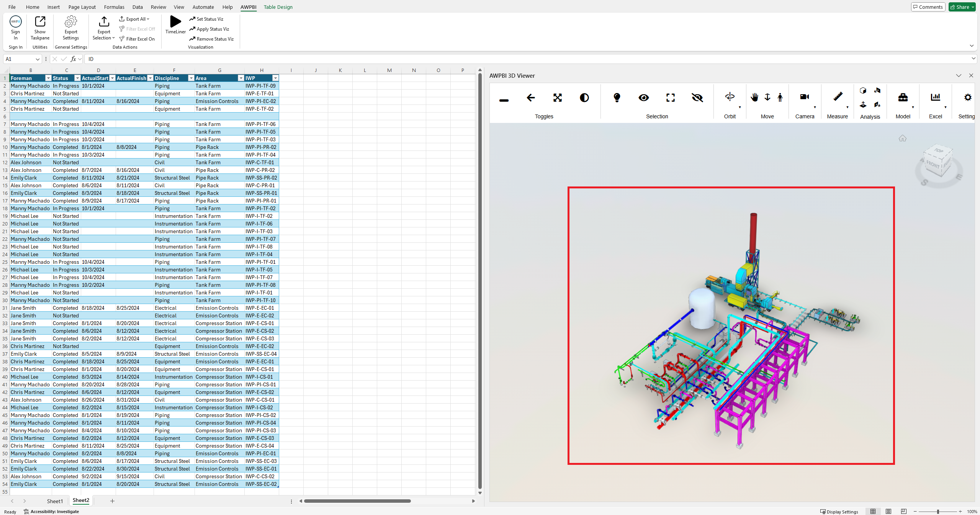
Task: Click the Comments button
Action: pyautogui.click(x=928, y=7)
